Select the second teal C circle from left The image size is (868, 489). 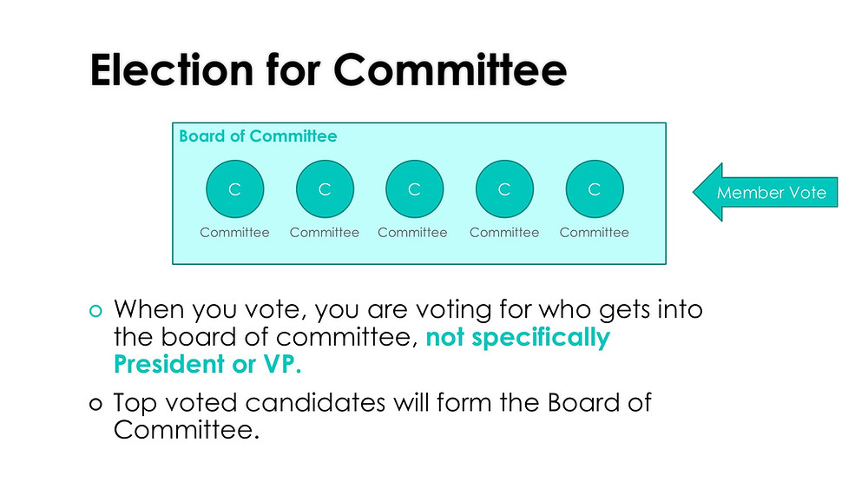[x=325, y=188]
